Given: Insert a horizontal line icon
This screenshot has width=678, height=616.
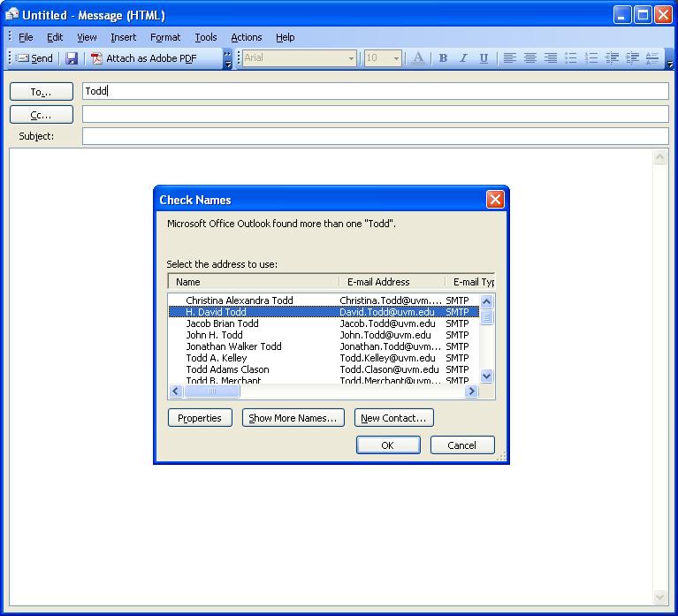Looking at the screenshot, I should click(652, 58).
